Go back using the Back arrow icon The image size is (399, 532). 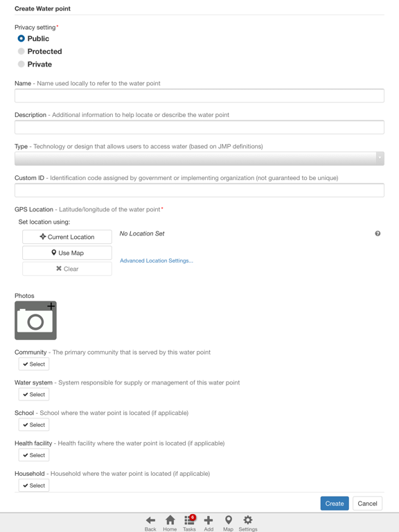pyautogui.click(x=150, y=520)
